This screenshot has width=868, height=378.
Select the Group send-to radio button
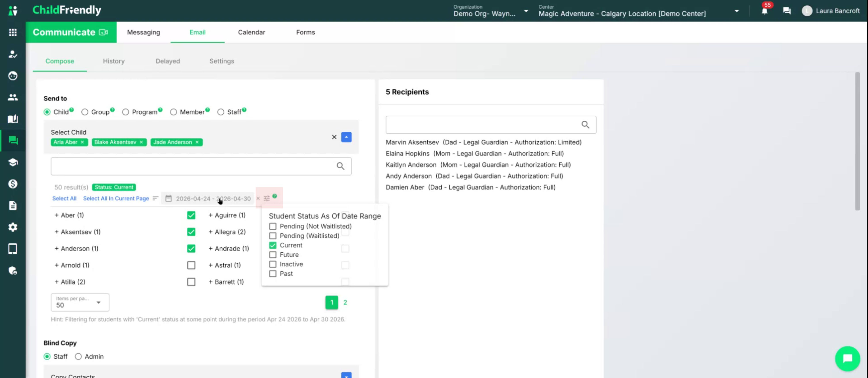pyautogui.click(x=84, y=112)
